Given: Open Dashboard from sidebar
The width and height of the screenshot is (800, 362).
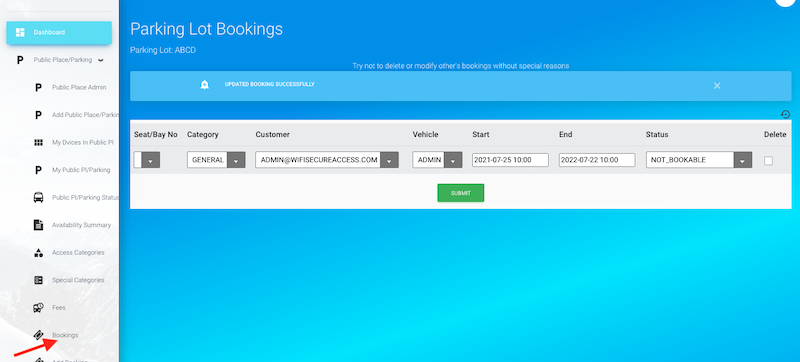Looking at the screenshot, I should pos(59,33).
